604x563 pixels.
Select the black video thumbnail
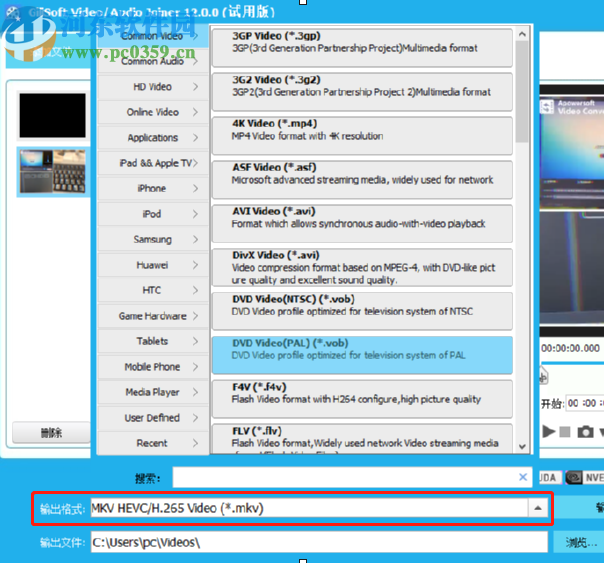click(53, 116)
